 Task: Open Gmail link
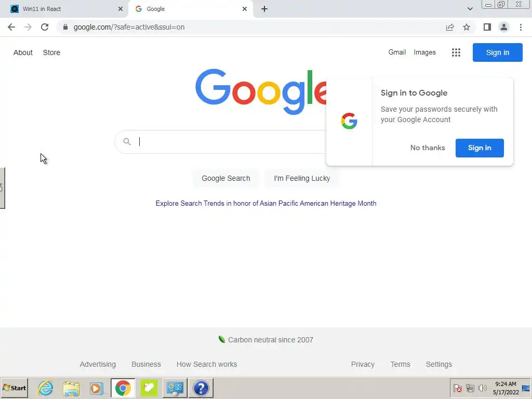point(397,52)
